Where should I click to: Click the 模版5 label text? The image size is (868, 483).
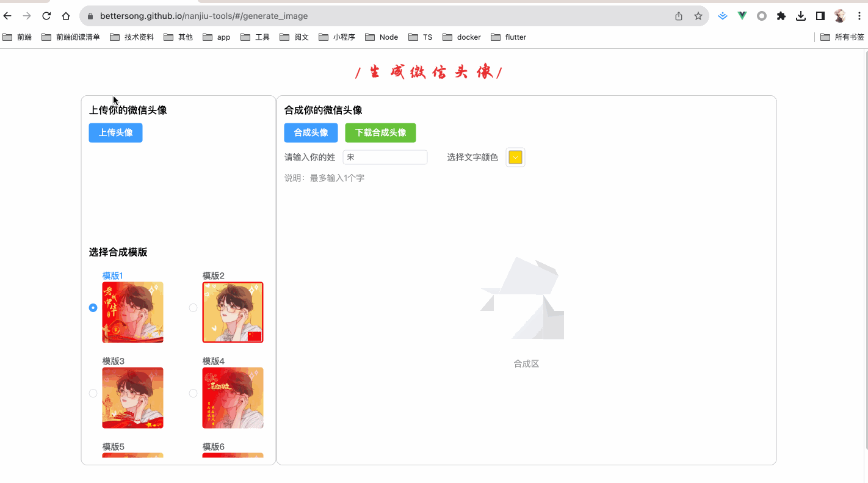pyautogui.click(x=114, y=447)
